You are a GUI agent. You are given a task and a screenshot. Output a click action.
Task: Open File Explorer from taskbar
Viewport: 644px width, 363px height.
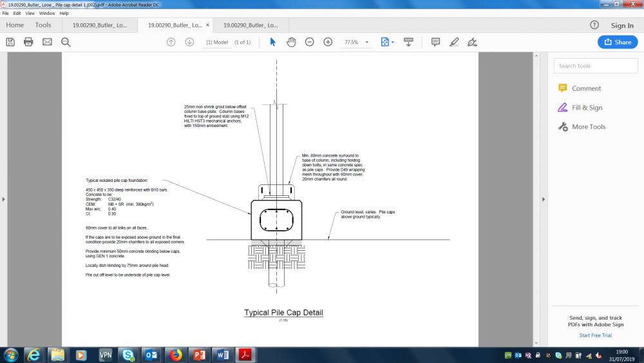coord(57,355)
